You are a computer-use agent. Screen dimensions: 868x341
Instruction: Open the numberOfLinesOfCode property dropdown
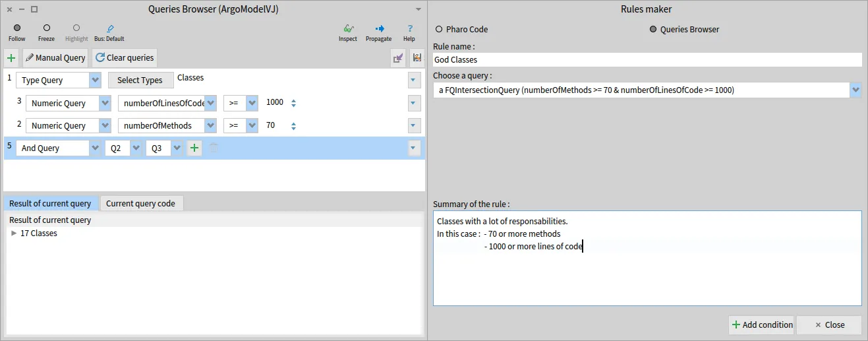click(211, 104)
